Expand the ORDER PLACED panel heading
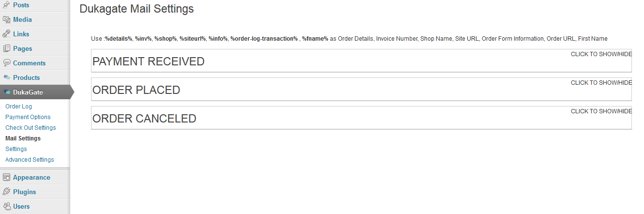Image resolution: width=644 pixels, height=214 pixels. click(x=136, y=90)
